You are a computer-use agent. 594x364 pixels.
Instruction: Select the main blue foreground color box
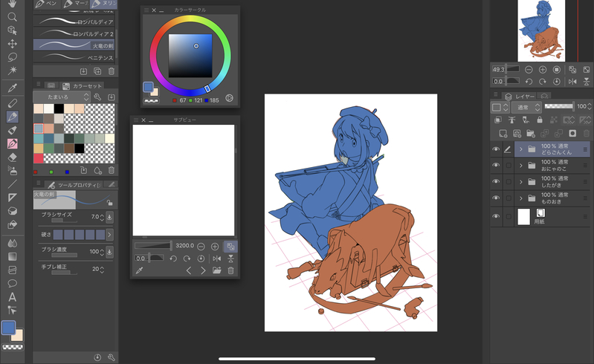click(9, 328)
